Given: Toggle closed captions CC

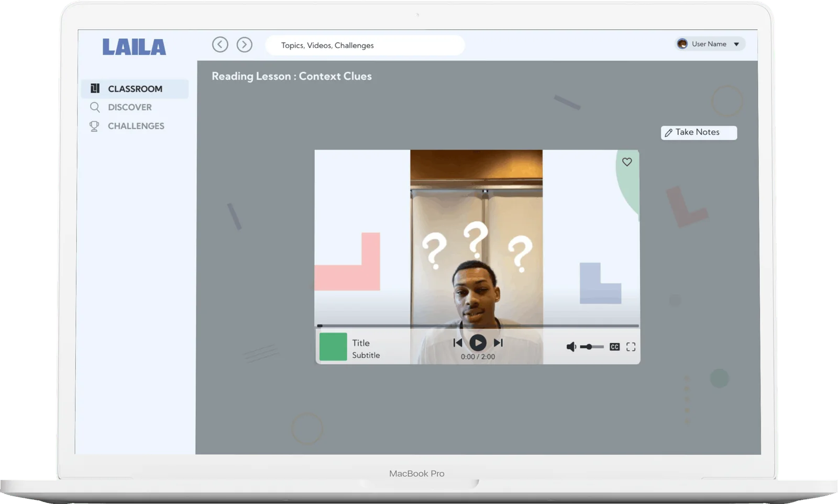Looking at the screenshot, I should pyautogui.click(x=615, y=346).
